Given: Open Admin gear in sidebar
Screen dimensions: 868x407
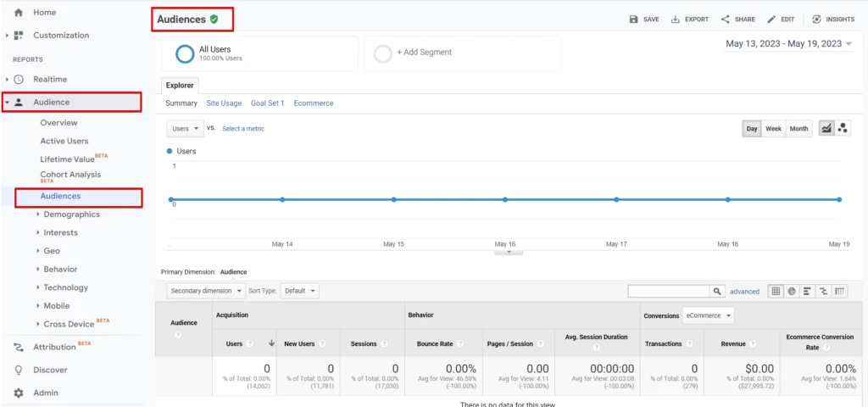Looking at the screenshot, I should [19, 393].
